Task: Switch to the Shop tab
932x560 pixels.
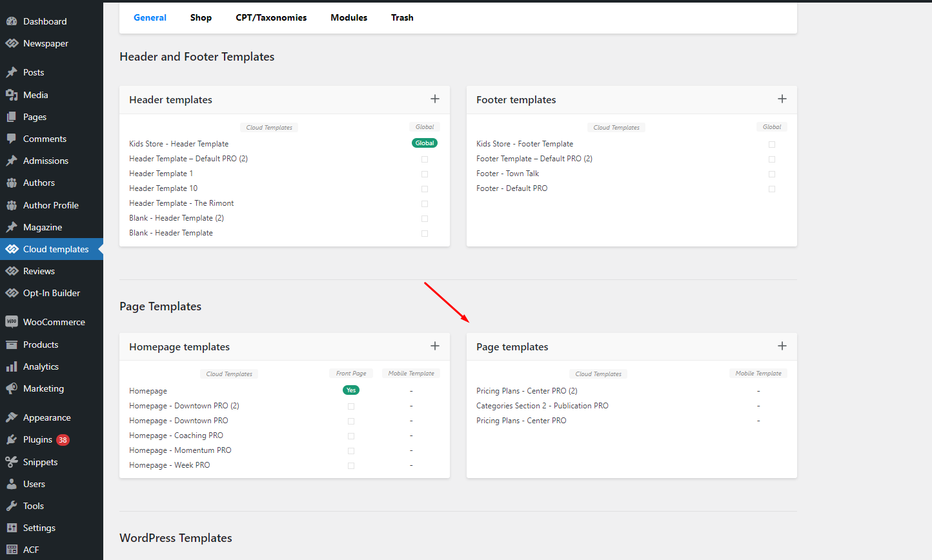Action: [x=201, y=17]
